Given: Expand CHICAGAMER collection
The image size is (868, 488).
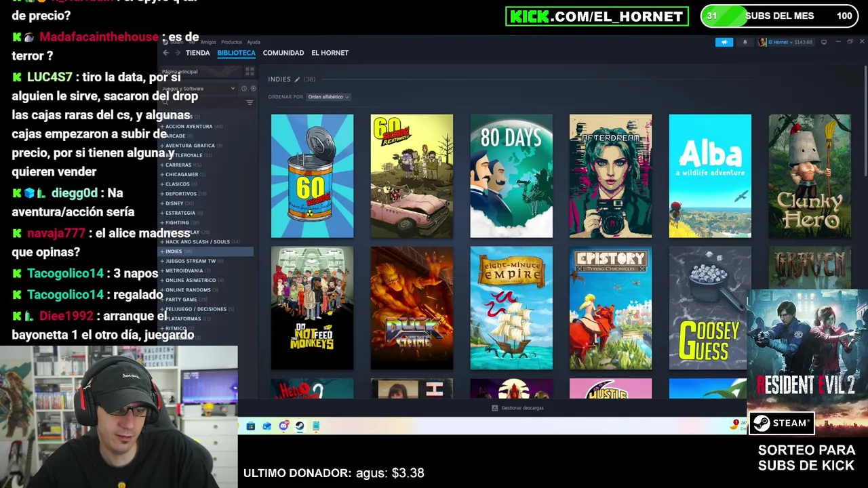Looking at the screenshot, I should 162,174.
